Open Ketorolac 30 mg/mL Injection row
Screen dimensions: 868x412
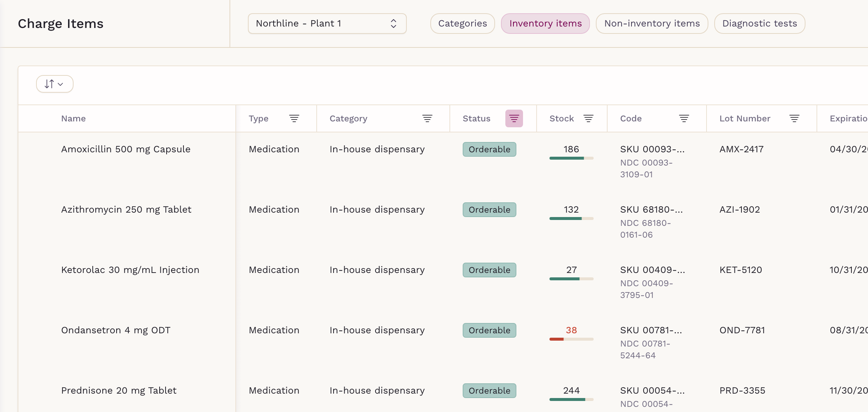click(130, 270)
